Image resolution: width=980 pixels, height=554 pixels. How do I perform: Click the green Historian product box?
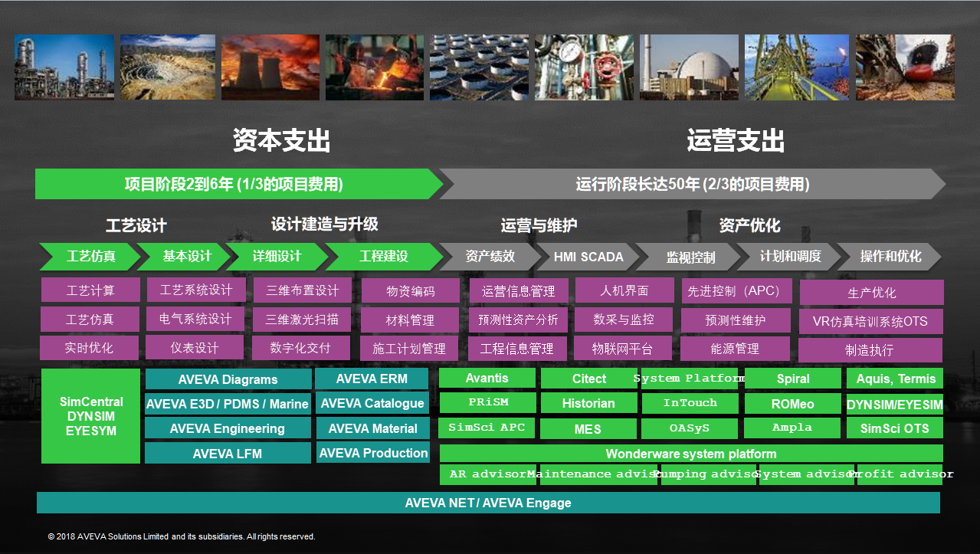588,403
